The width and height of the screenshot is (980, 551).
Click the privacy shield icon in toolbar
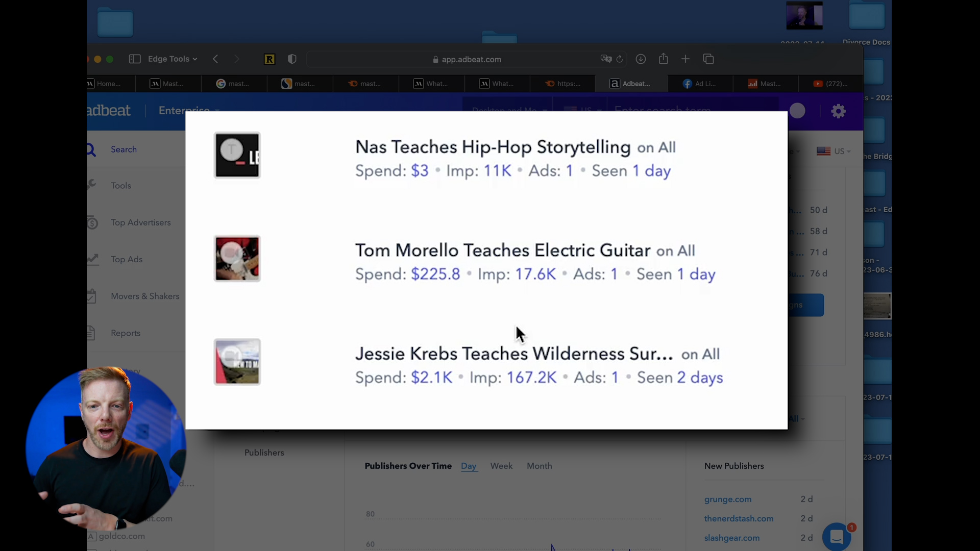click(292, 59)
